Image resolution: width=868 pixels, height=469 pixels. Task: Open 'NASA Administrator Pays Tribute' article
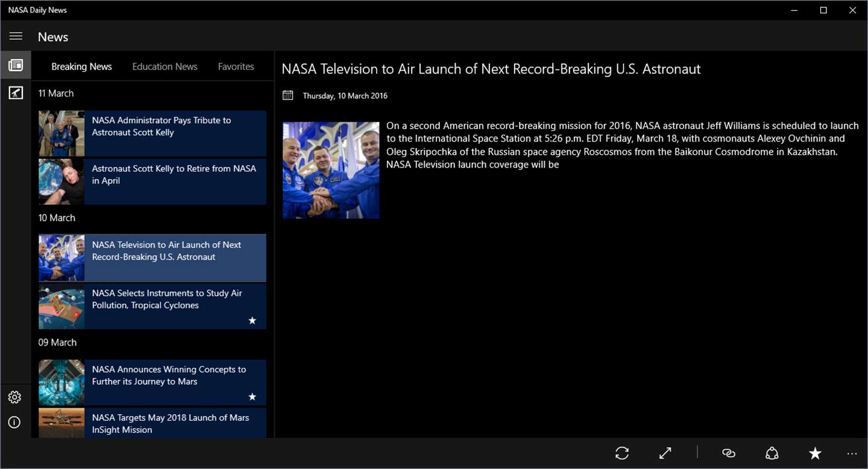[153, 133]
